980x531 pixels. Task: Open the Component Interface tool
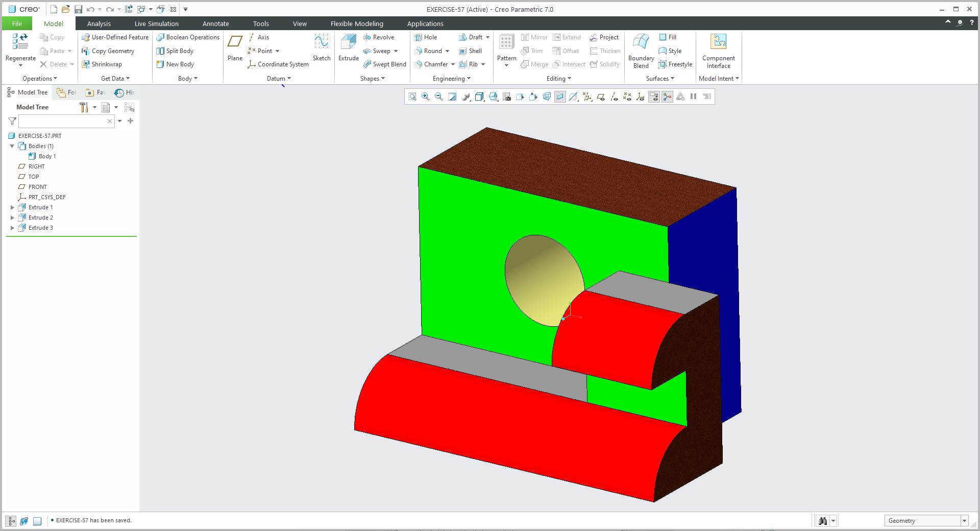pyautogui.click(x=719, y=51)
